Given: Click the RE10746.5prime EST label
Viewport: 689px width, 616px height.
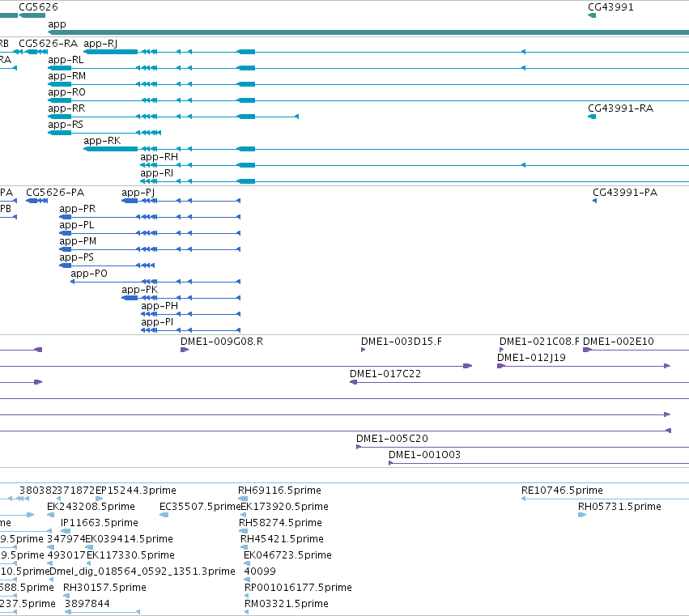Looking at the screenshot, I should 562,491.
